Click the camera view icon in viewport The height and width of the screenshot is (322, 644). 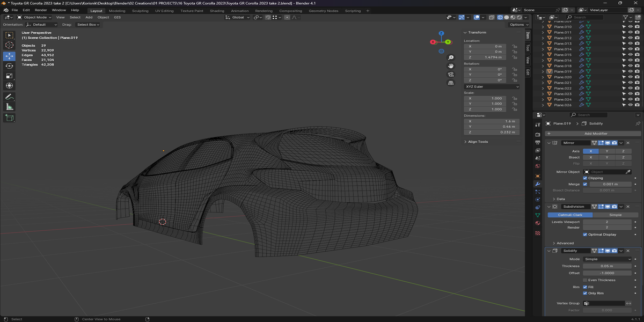click(451, 75)
